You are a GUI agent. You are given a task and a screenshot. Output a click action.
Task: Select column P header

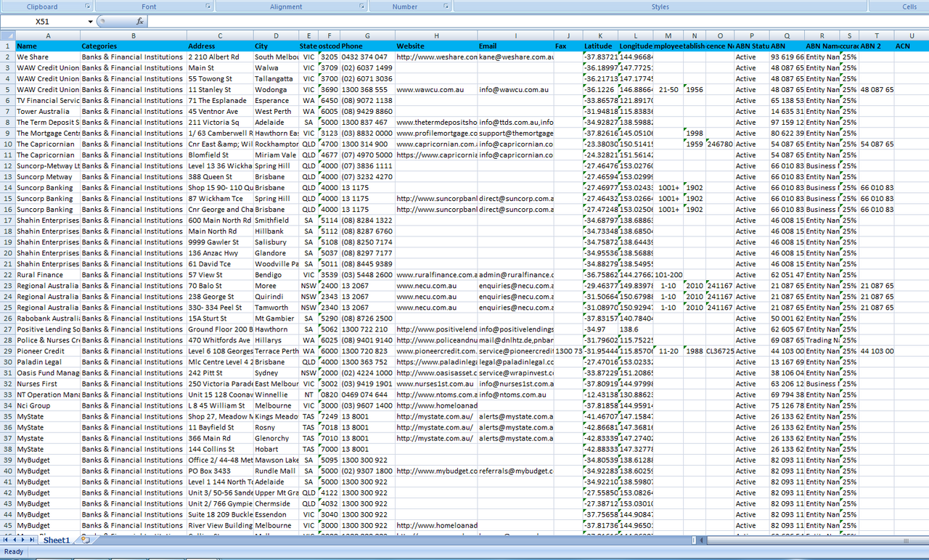point(751,35)
